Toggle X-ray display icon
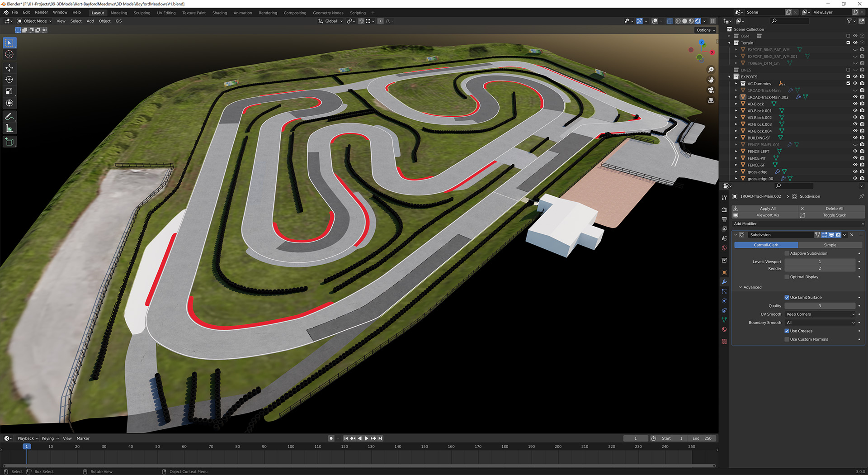Viewport: 868px width, 475px height. tap(670, 21)
